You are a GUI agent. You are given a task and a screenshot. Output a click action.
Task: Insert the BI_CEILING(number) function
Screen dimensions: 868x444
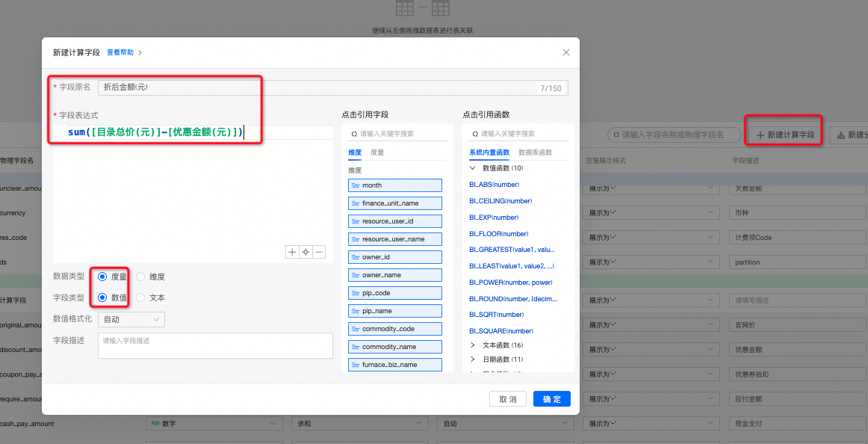(500, 201)
